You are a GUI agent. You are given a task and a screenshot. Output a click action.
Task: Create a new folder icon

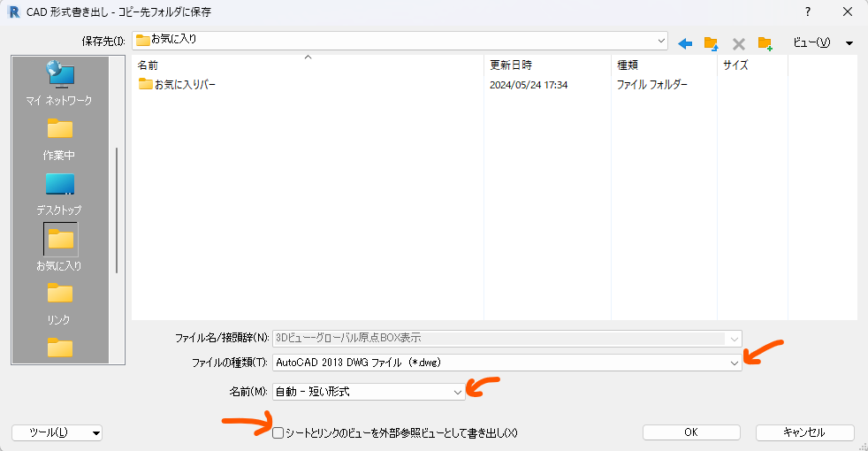coord(765,43)
